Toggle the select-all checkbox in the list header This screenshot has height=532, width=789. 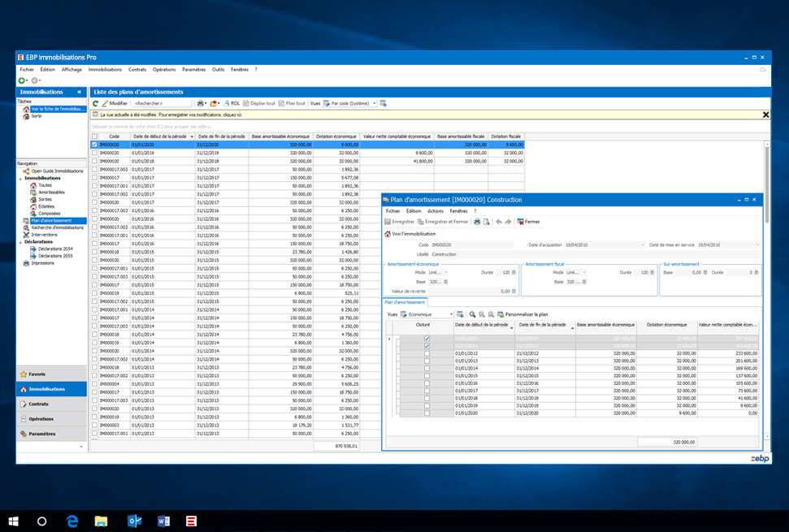(95, 136)
